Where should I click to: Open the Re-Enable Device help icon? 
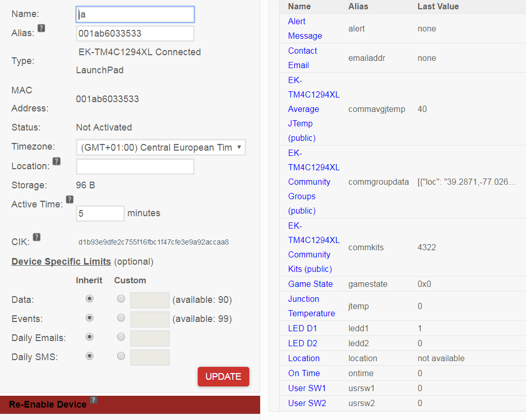(x=93, y=400)
